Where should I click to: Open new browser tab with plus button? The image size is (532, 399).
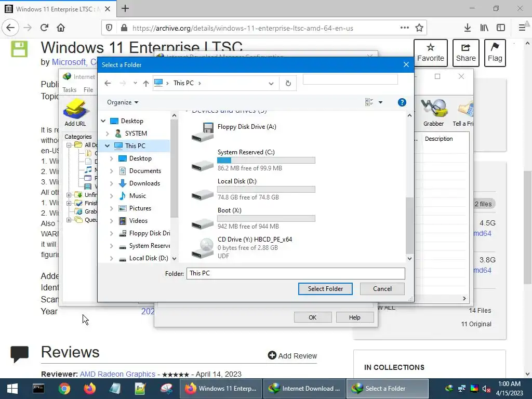tap(125, 8)
